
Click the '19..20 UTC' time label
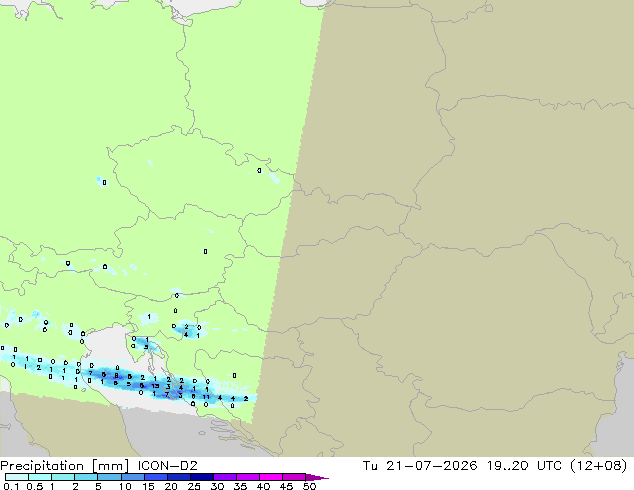pyautogui.click(x=524, y=466)
